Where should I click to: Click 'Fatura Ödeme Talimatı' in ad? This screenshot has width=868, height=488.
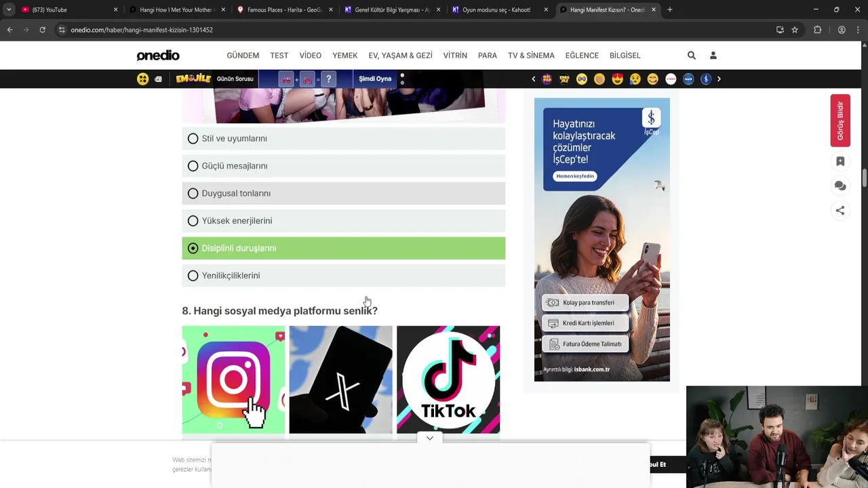tap(585, 344)
